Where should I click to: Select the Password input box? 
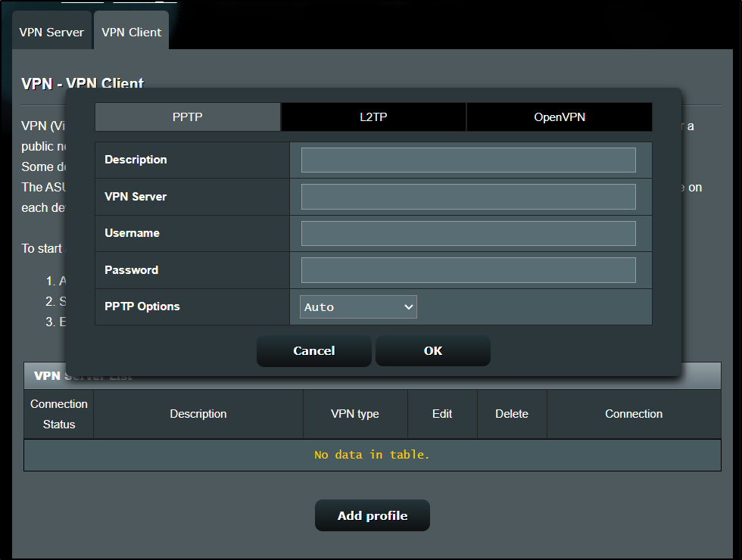[x=468, y=270]
